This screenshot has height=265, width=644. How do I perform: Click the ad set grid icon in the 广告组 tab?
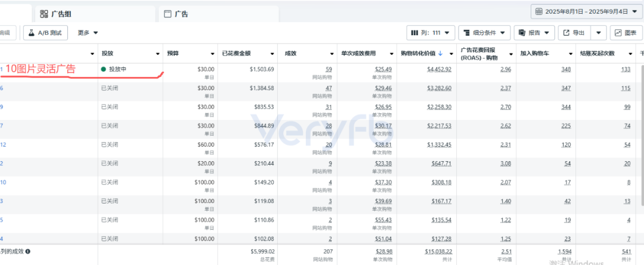click(44, 14)
